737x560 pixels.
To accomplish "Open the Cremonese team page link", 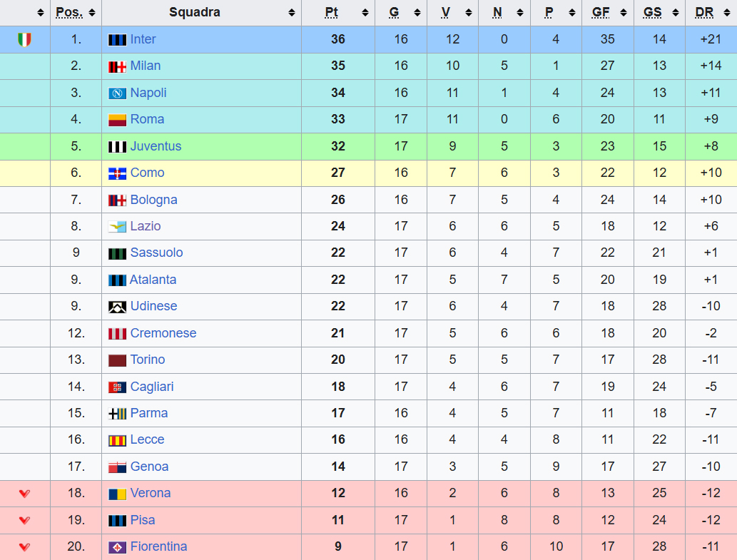I will tap(163, 334).
